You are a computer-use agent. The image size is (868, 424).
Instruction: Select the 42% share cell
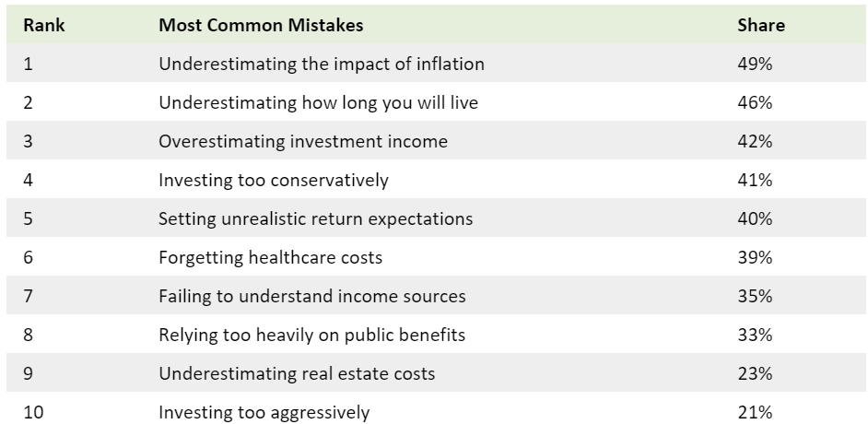[754, 142]
